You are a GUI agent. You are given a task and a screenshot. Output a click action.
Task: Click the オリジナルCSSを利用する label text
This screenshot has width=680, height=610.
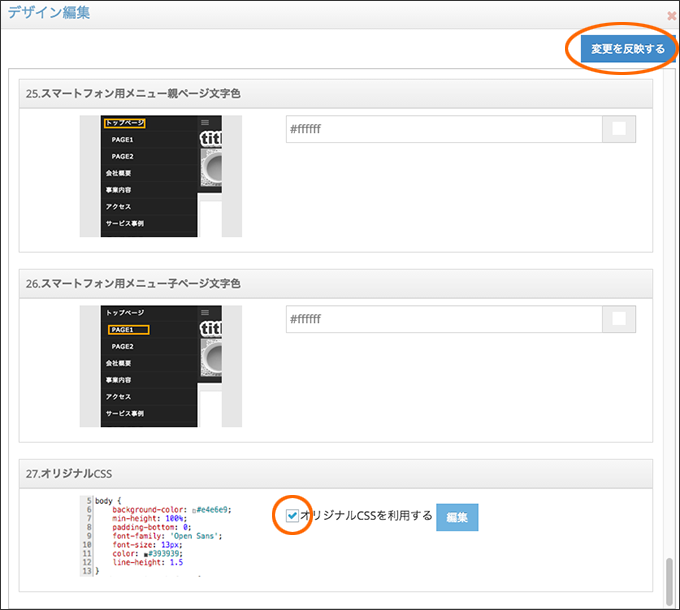point(366,515)
